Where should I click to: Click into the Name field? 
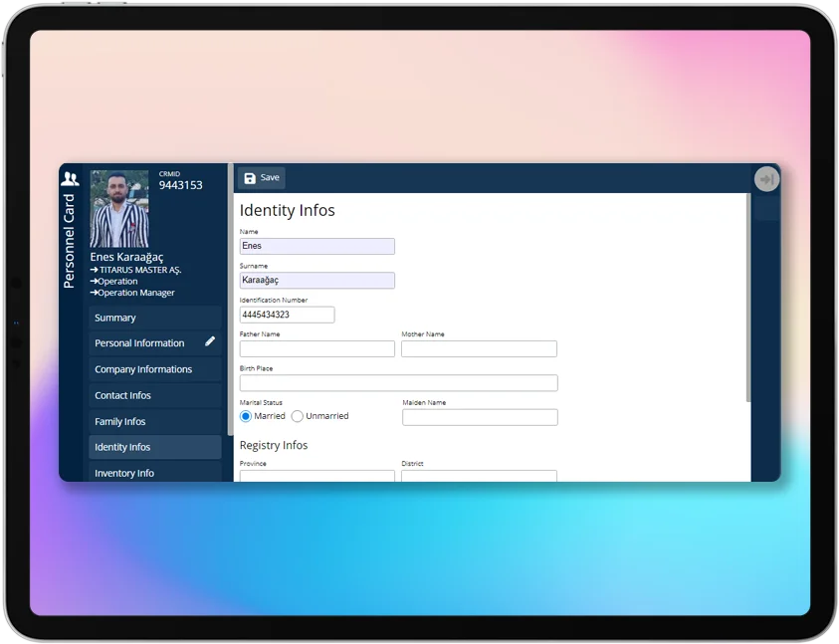pos(316,246)
